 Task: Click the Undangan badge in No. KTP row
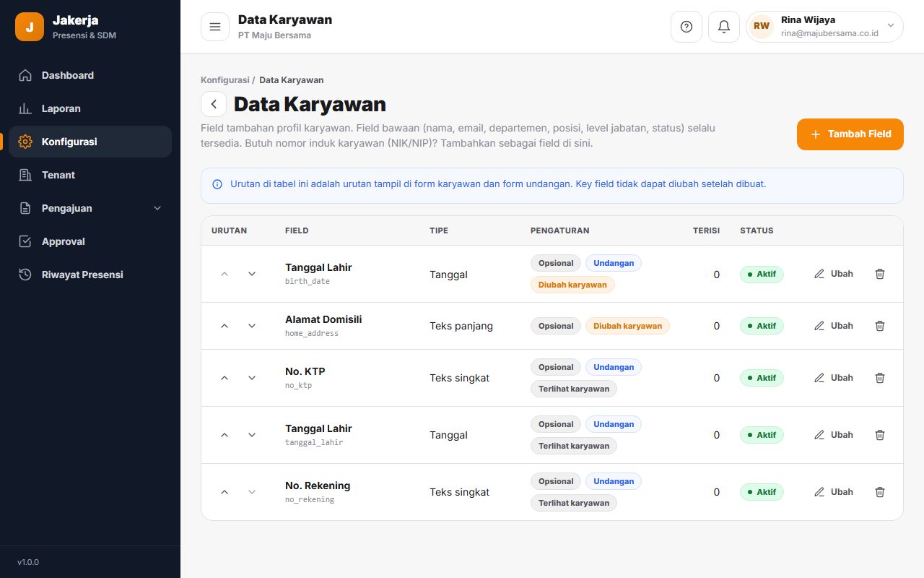pyautogui.click(x=614, y=367)
